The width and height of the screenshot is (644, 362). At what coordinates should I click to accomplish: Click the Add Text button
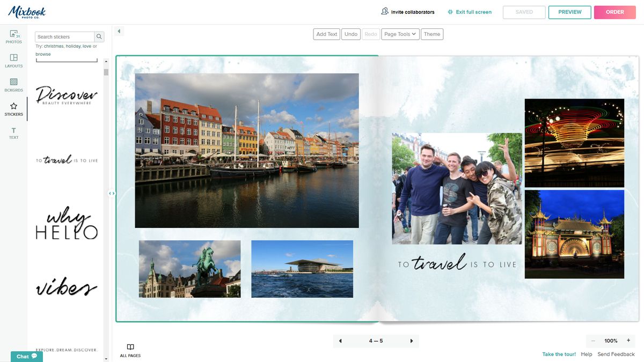(326, 34)
